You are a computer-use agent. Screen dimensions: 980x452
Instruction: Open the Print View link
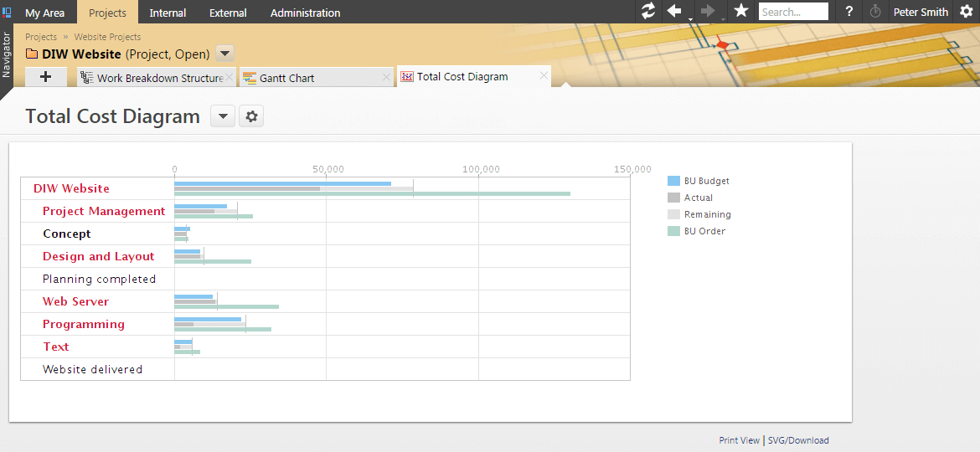click(740, 440)
